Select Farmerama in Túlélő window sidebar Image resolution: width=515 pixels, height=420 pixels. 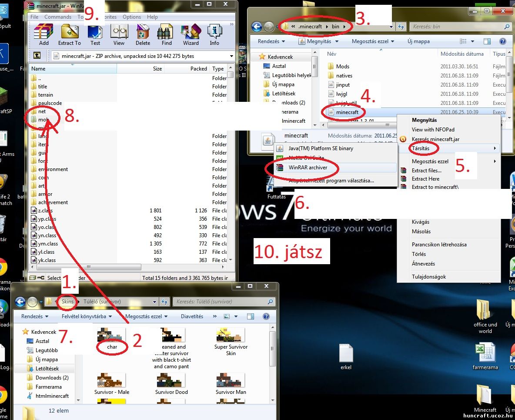click(x=44, y=387)
